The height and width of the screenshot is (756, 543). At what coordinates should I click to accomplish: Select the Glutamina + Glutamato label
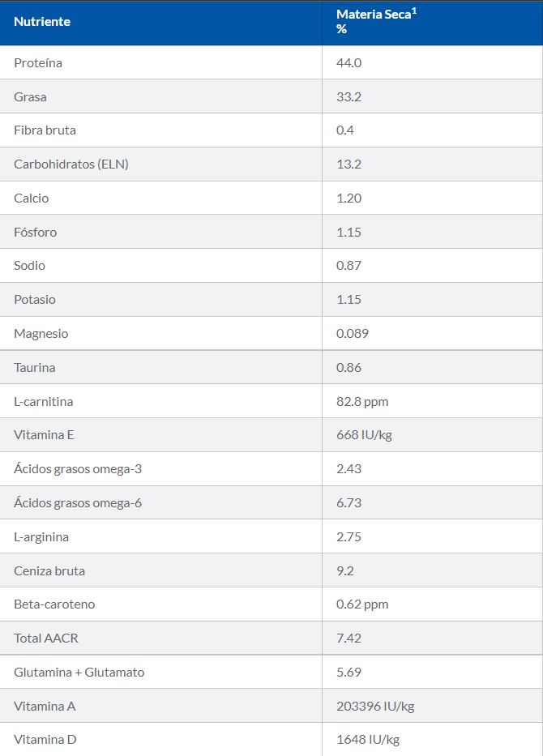(79, 673)
